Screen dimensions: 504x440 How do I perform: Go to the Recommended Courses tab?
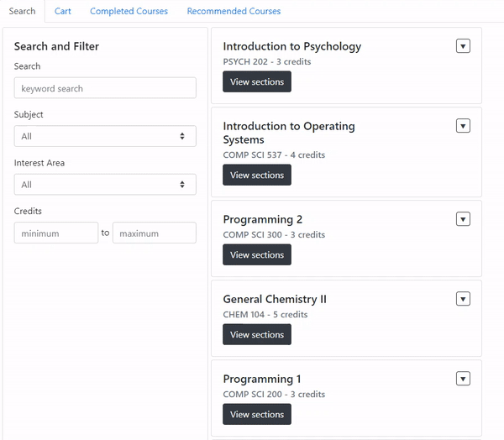coord(234,11)
